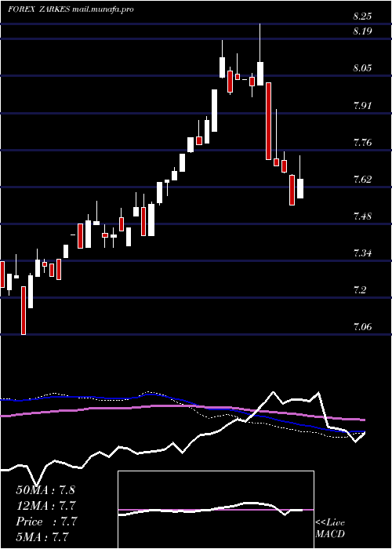
Task: Click the 8.25 price axis label
Action: click(362, 16)
